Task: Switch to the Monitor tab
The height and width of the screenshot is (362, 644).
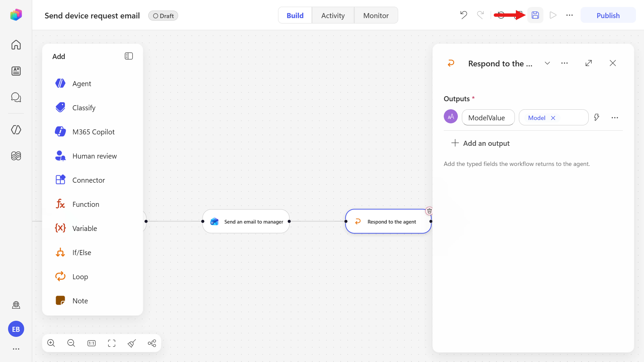Action: pyautogui.click(x=376, y=15)
